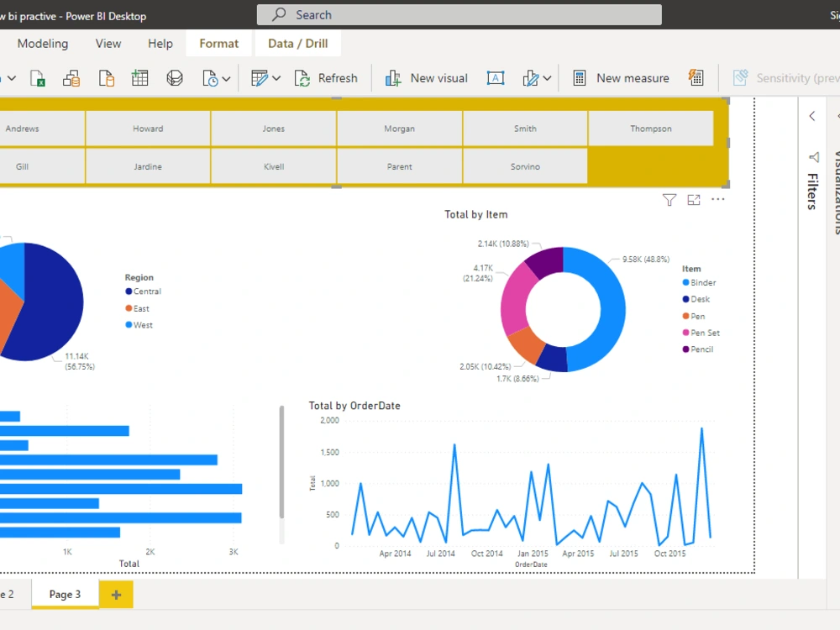Open the leftmost ribbon dropdown chevron
This screenshot has height=630, width=840.
coord(12,79)
